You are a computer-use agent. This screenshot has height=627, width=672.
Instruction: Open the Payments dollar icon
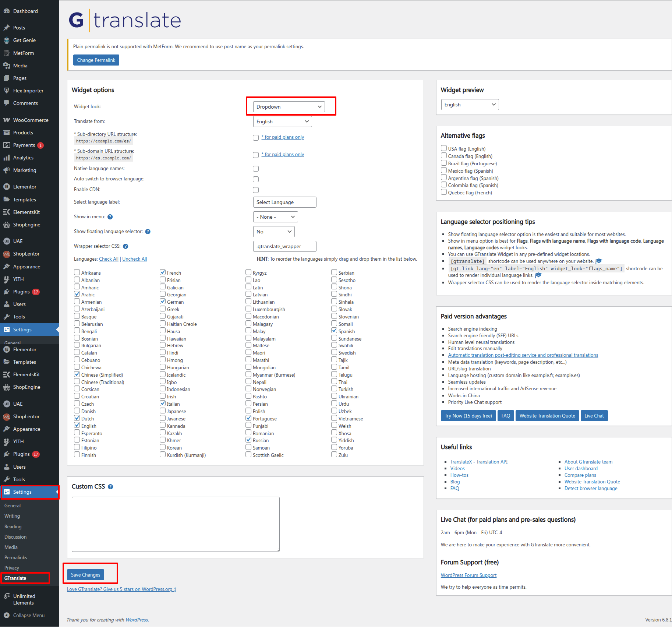click(7, 145)
